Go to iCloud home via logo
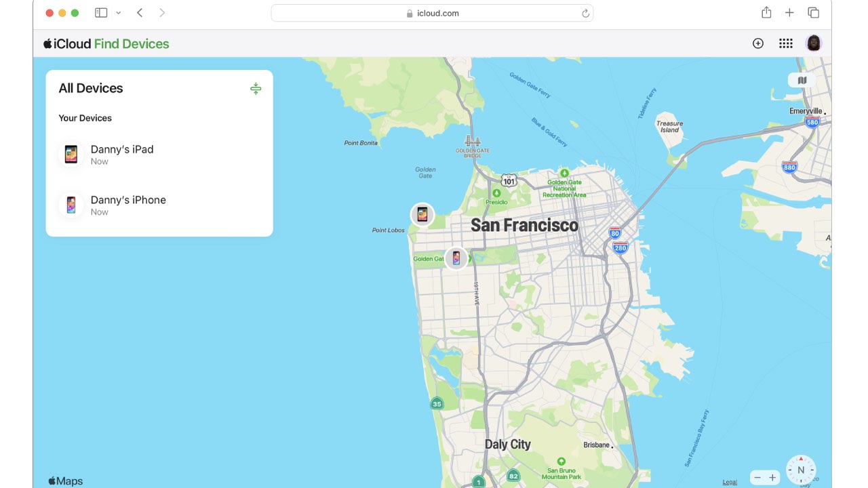Viewport: 868px width, 488px height. pos(67,44)
